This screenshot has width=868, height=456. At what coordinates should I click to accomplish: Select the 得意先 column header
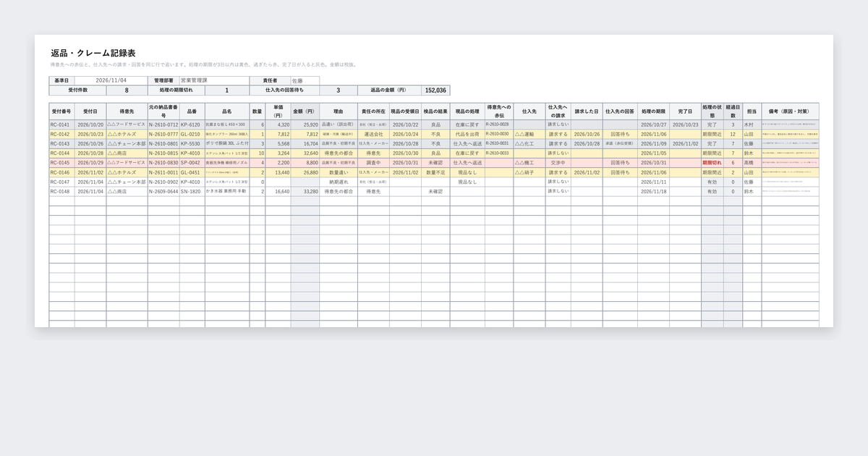click(x=127, y=111)
